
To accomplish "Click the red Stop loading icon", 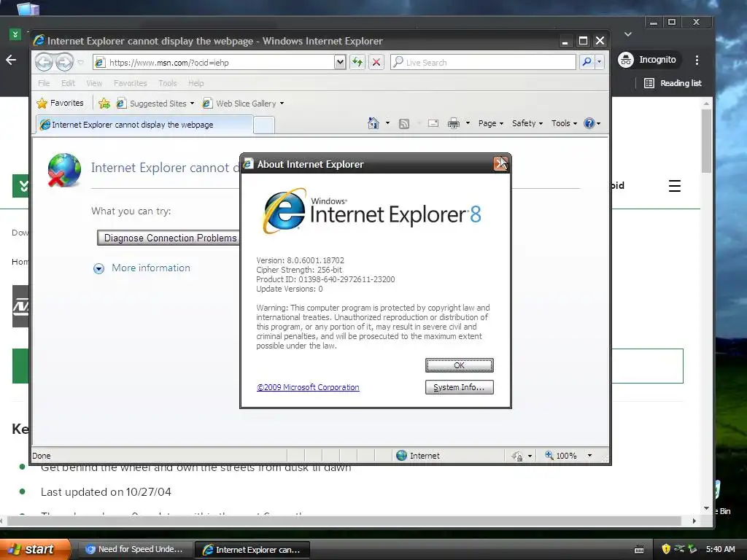I will (x=376, y=62).
